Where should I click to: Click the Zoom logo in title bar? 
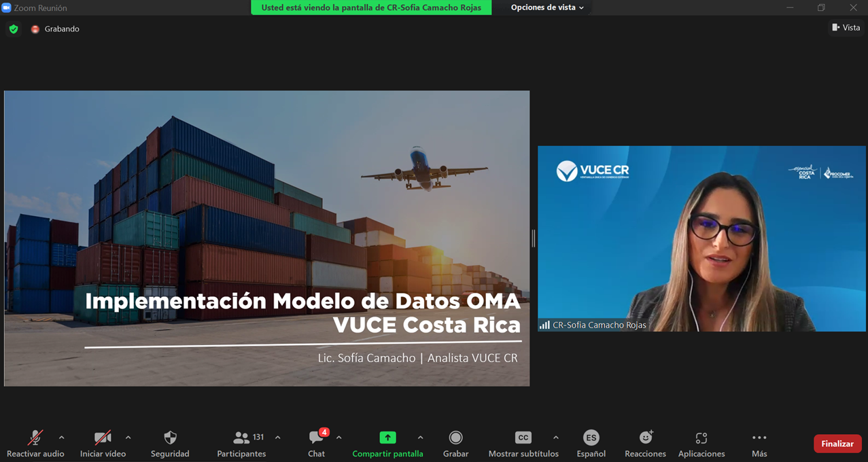click(7, 7)
